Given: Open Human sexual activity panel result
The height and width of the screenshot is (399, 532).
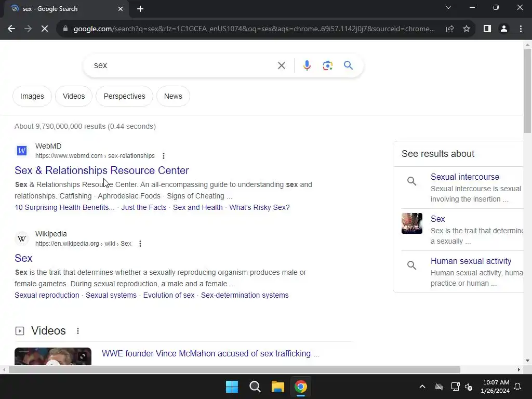Looking at the screenshot, I should 471,261.
